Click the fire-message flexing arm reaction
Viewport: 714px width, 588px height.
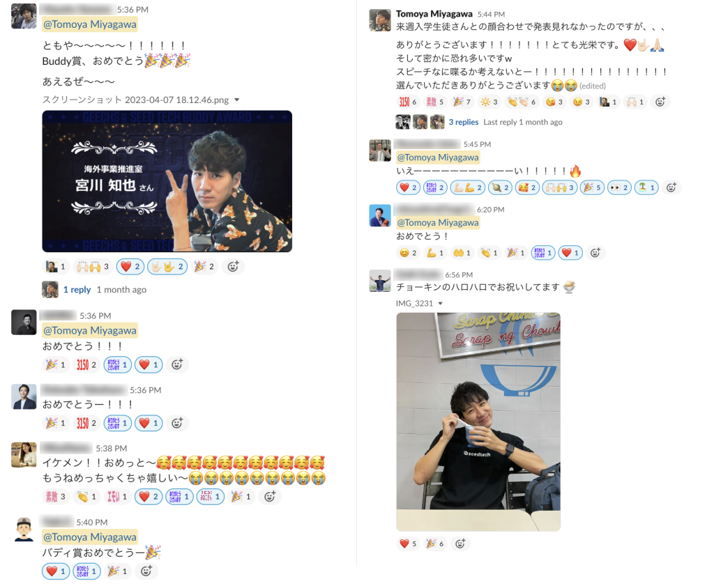(468, 187)
